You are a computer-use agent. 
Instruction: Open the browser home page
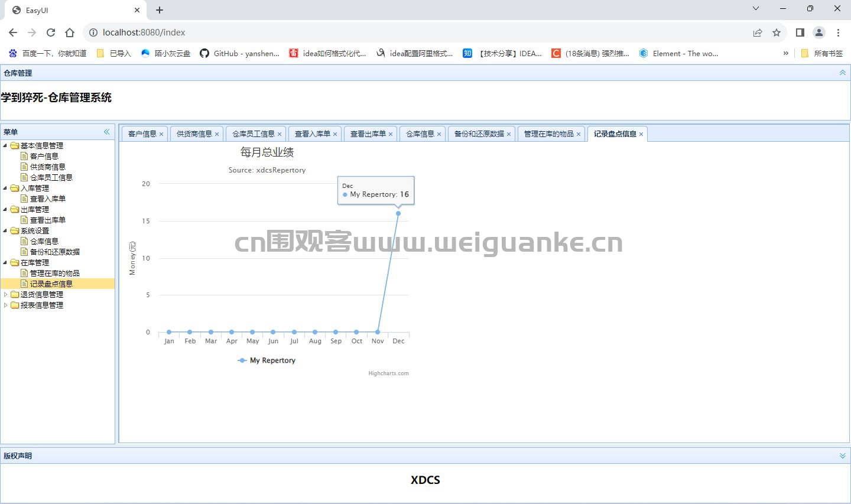coord(70,32)
